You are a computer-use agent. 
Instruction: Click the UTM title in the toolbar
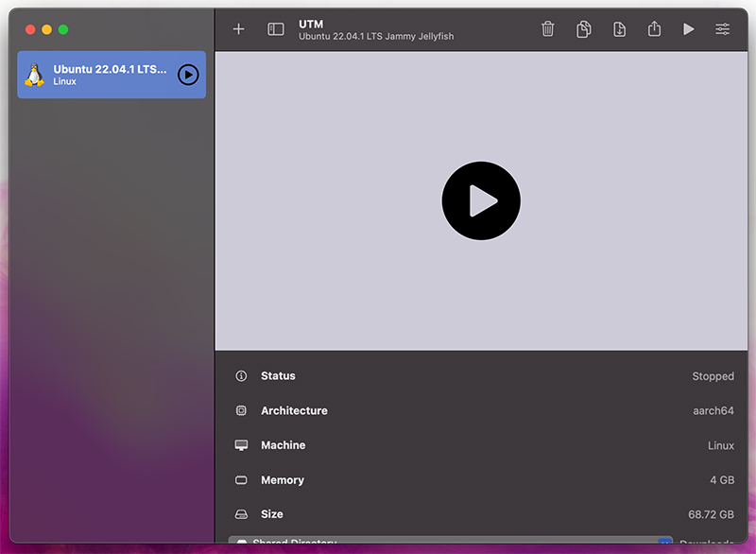pyautogui.click(x=311, y=24)
